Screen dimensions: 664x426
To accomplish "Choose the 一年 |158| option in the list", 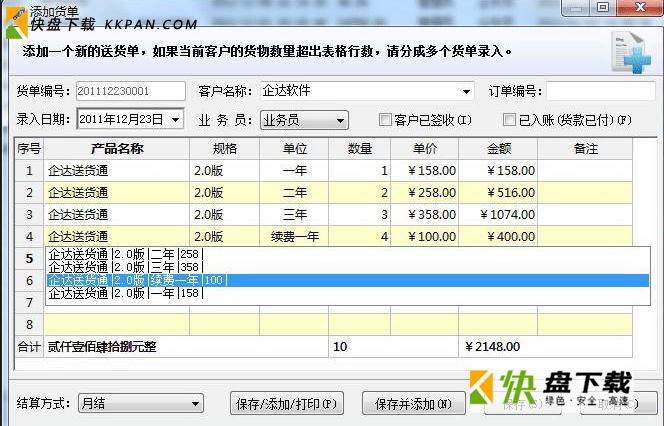I will click(x=347, y=293).
